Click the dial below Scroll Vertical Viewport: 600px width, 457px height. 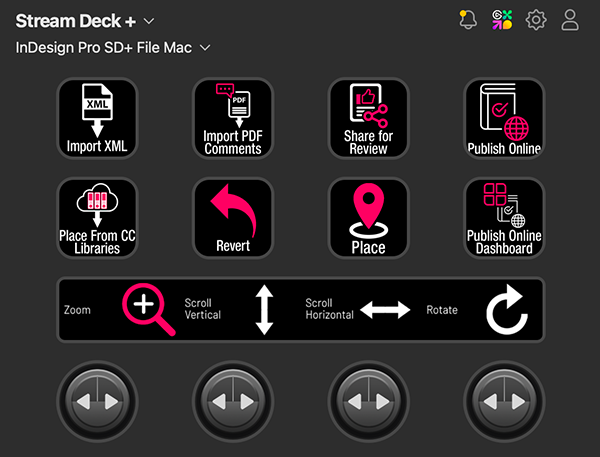(233, 402)
